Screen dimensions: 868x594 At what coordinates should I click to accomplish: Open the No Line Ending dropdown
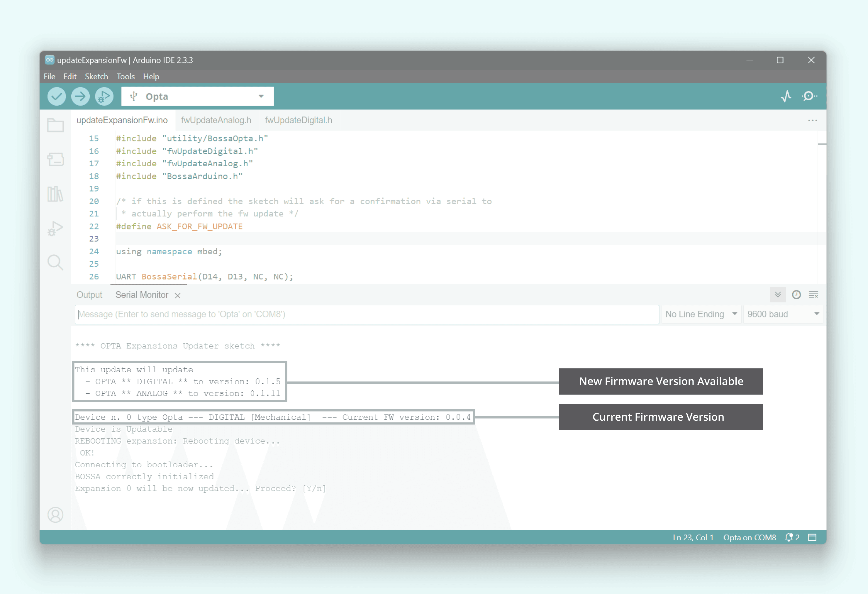pyautogui.click(x=701, y=314)
